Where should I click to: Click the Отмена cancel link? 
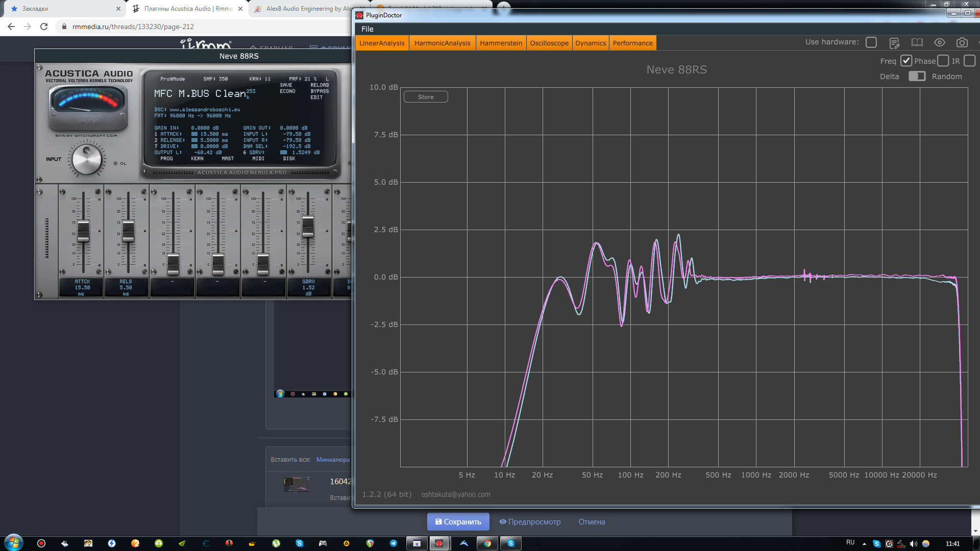point(592,521)
